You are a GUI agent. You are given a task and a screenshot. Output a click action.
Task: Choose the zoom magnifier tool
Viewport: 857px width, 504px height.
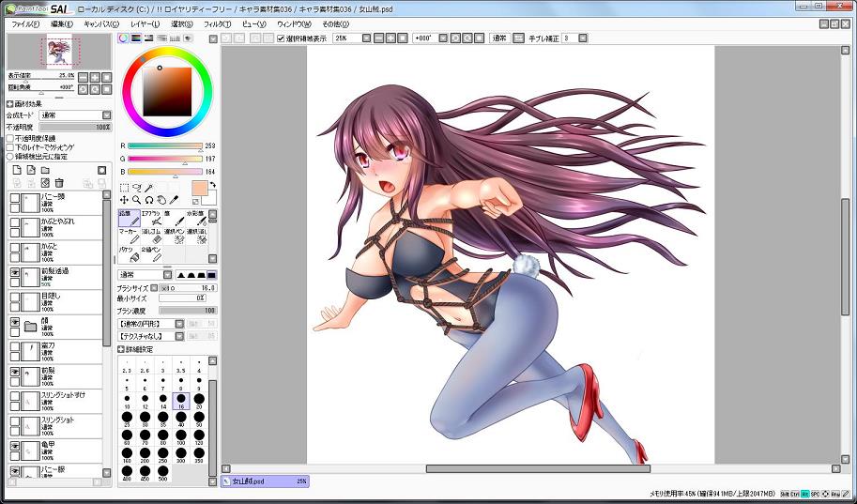136,200
